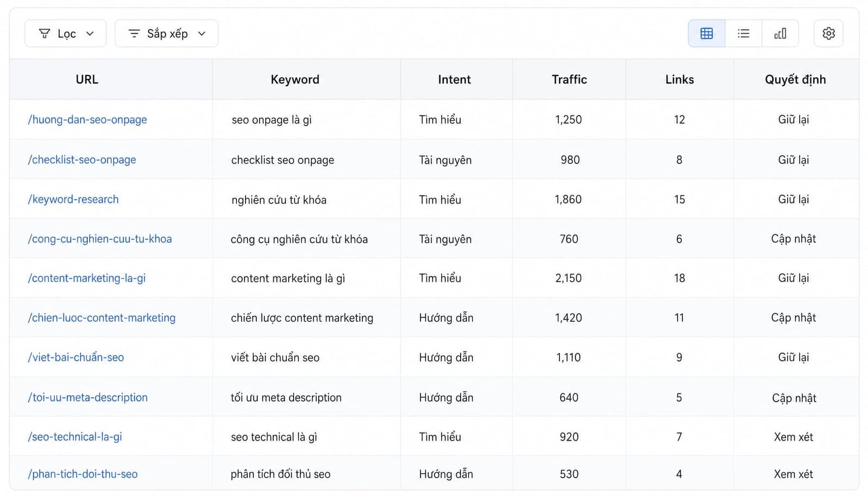Switch to bar chart view
Viewport: 868px width, 496px height.
[x=780, y=34]
